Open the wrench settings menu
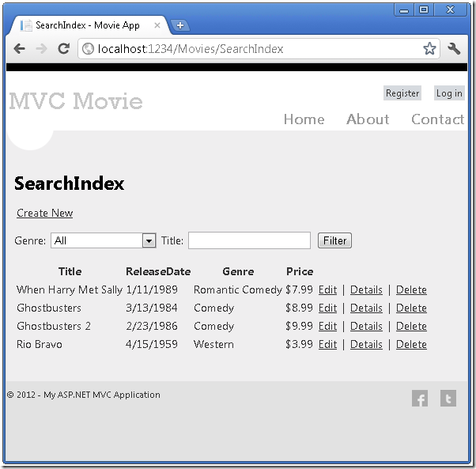 coord(454,49)
